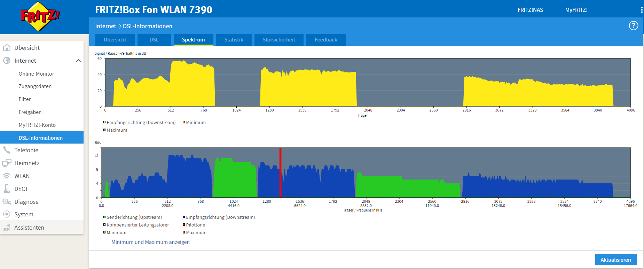Click the MyFRITZ! header link
The height and width of the screenshot is (269, 644).
point(576,10)
